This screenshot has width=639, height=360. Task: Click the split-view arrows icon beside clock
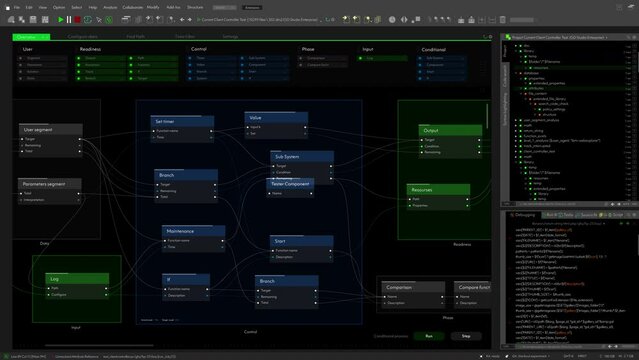pyautogui.click(x=404, y=19)
